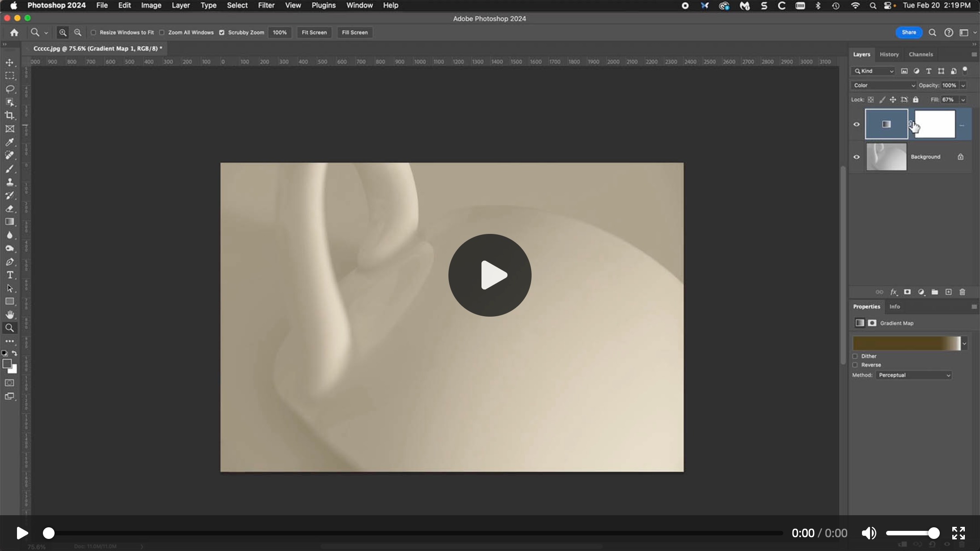Expand the Perceptual method dropdown
The width and height of the screenshot is (980, 551).
pyautogui.click(x=914, y=375)
